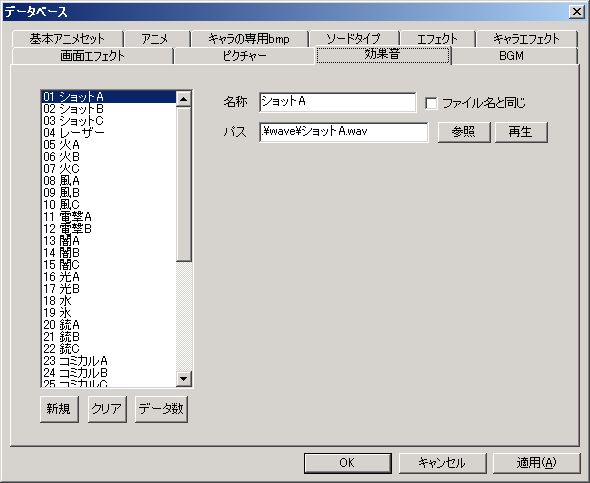Viewport: 590px width, 483px height.
Task: Click the クリア button
Action: (x=107, y=409)
